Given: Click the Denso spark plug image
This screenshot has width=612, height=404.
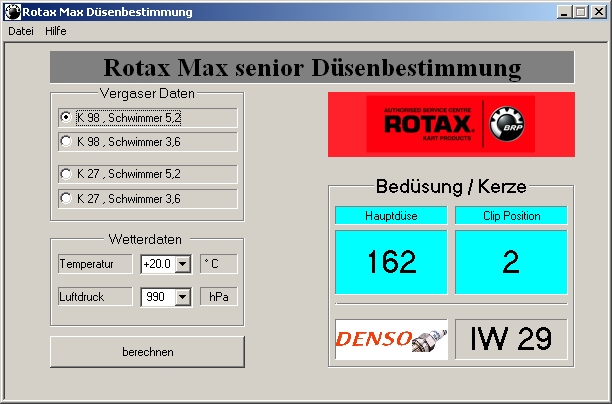Looking at the screenshot, I should pyautogui.click(x=391, y=339).
